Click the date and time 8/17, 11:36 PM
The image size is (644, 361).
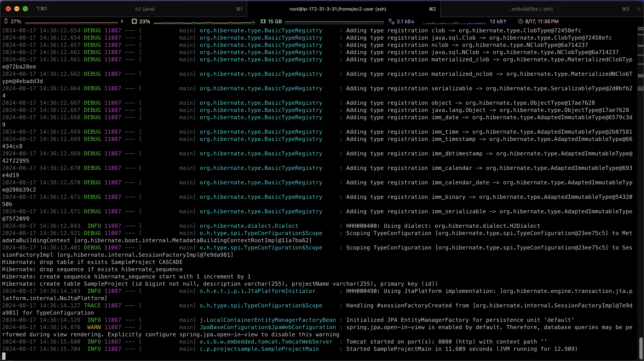[542, 21]
